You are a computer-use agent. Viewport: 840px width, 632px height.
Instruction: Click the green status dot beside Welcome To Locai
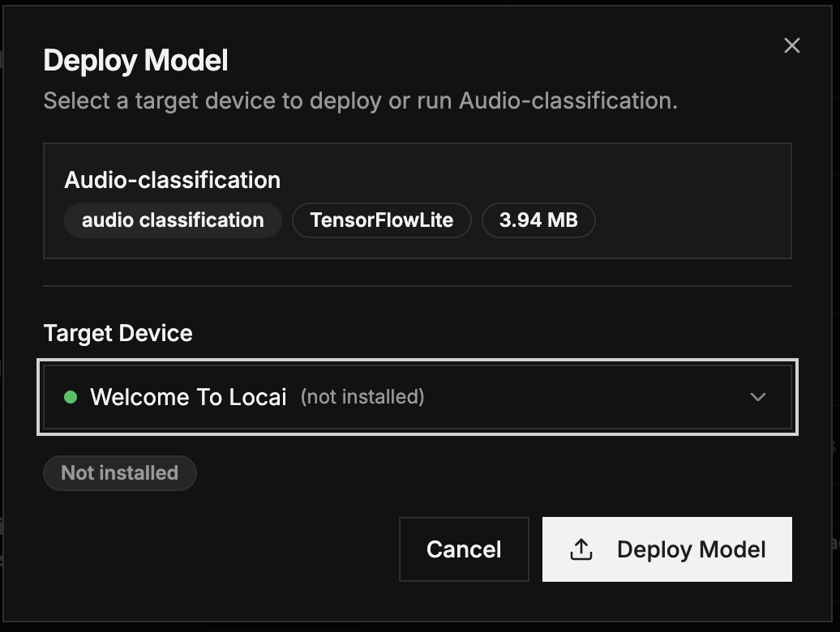[71, 397]
